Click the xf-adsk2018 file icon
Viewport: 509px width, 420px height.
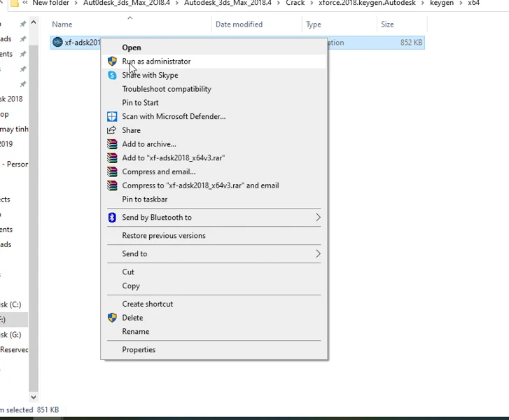(57, 42)
